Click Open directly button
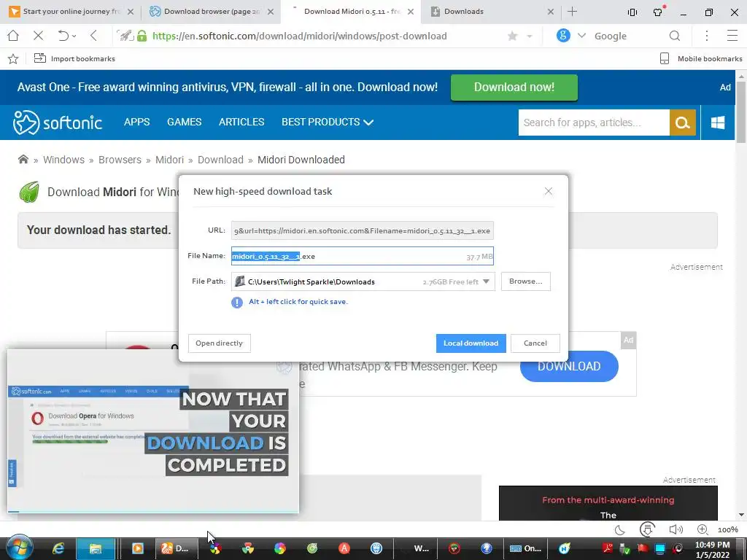 (x=219, y=343)
